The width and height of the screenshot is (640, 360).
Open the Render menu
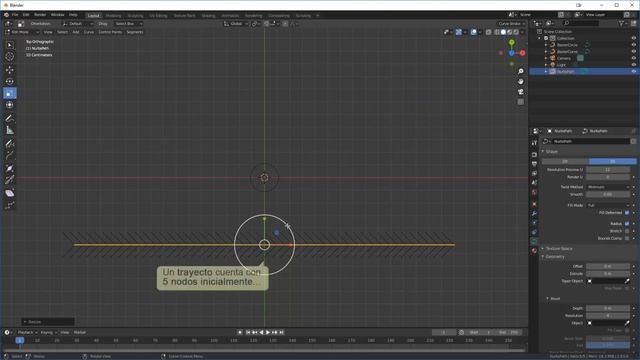(x=40, y=15)
